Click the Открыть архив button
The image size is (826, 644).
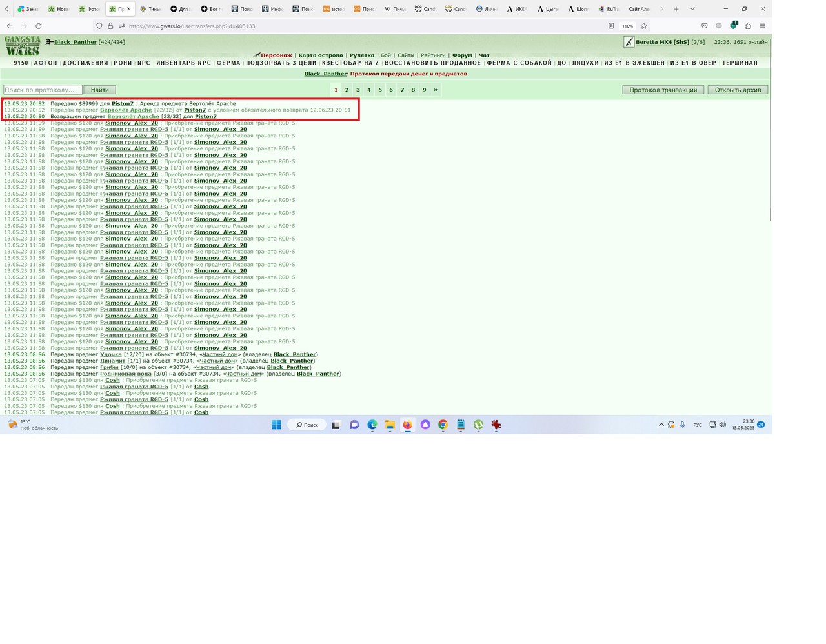coord(738,90)
